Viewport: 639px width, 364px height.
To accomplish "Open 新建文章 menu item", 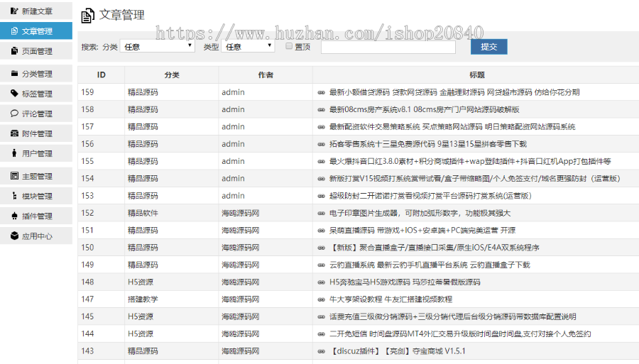I will (36, 11).
